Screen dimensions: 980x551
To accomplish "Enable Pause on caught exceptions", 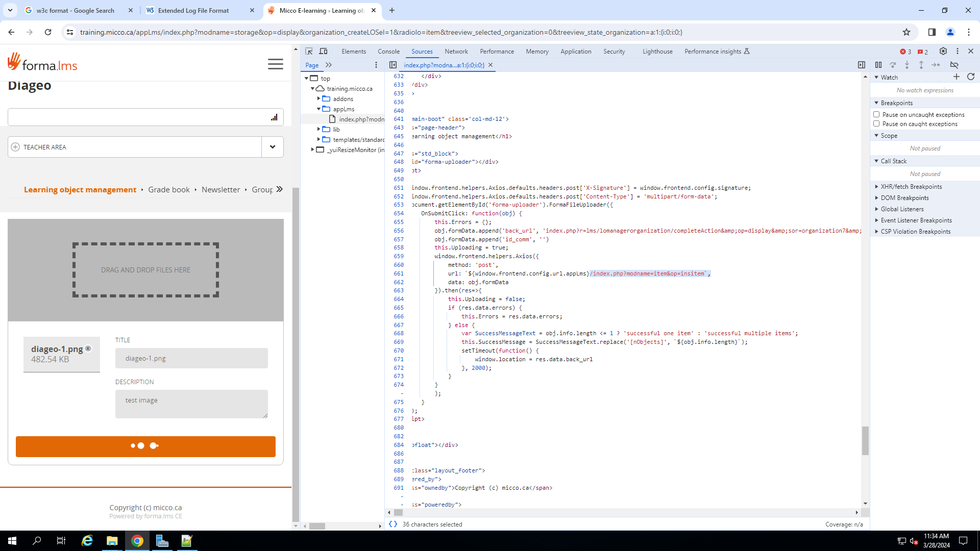I will 876,123.
